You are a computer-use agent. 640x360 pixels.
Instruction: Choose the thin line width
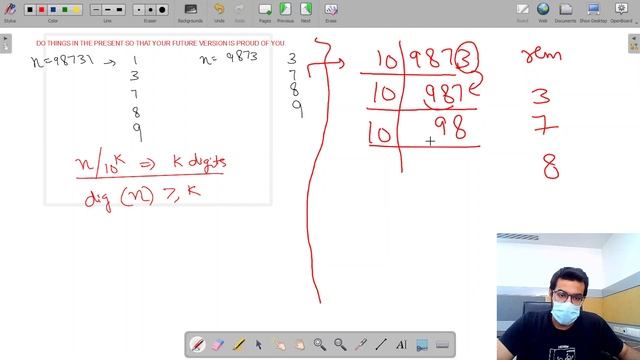point(96,9)
